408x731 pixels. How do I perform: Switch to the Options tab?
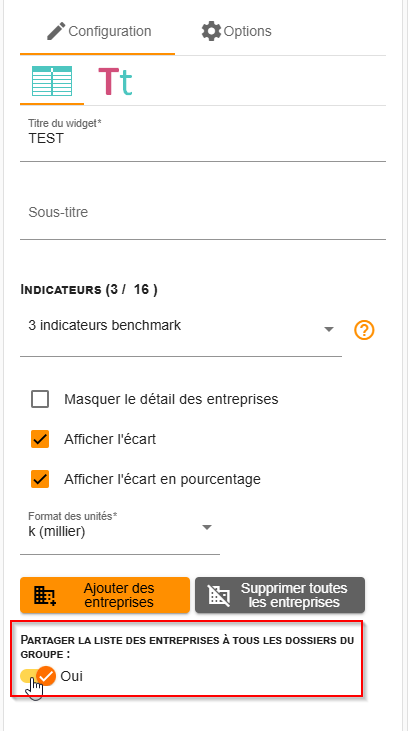click(236, 31)
